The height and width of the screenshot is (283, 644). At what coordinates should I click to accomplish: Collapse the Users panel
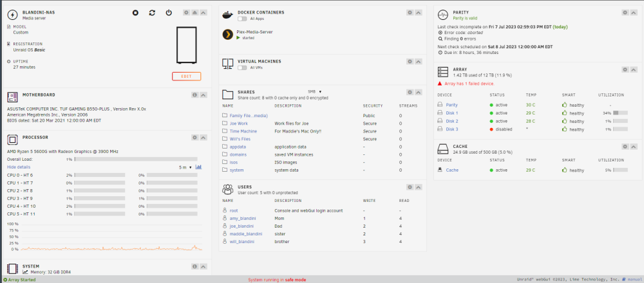click(419, 187)
